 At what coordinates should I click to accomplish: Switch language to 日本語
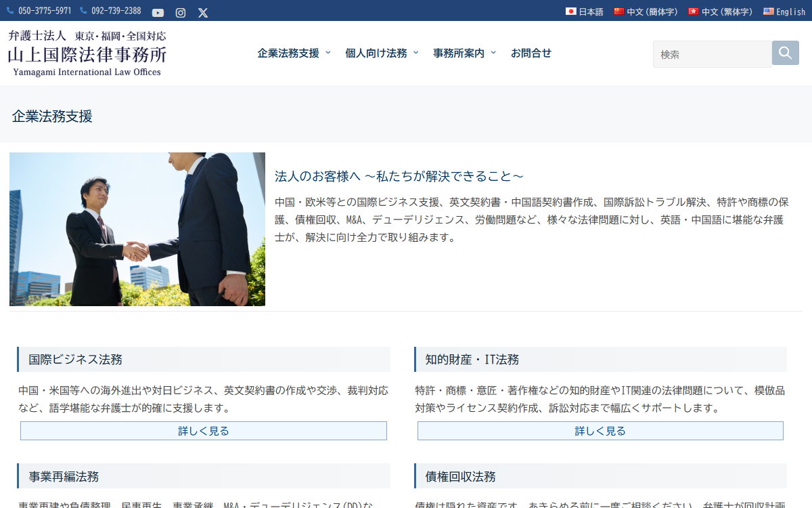591,12
